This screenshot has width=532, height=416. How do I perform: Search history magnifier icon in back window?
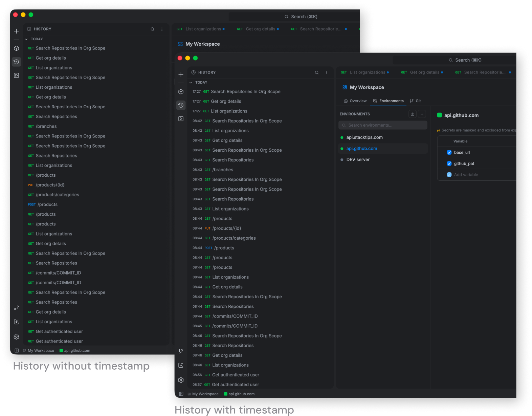(x=153, y=29)
